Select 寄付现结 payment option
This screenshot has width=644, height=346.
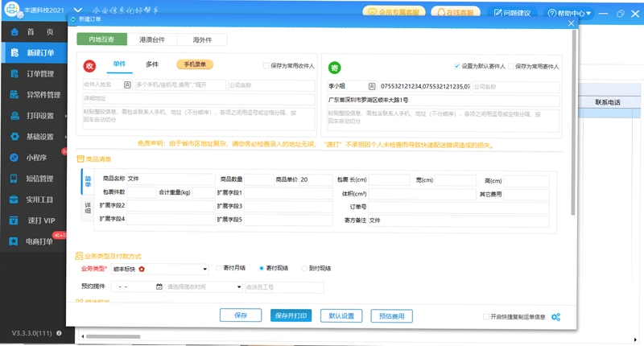(x=261, y=269)
